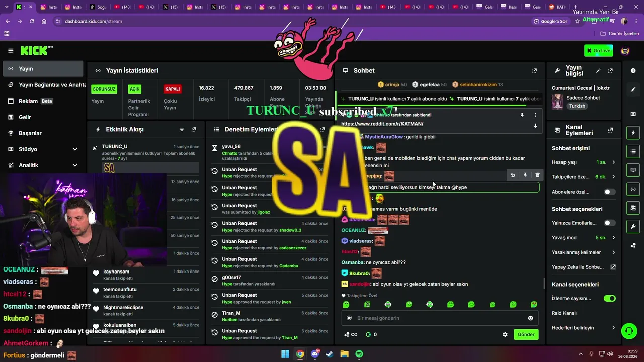Pop out the Etkinlik Akışı panel
This screenshot has height=362, width=644.
(x=194, y=129)
